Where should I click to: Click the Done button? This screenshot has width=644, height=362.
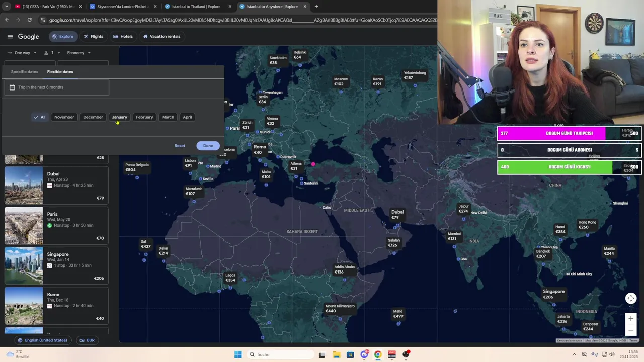(x=208, y=146)
